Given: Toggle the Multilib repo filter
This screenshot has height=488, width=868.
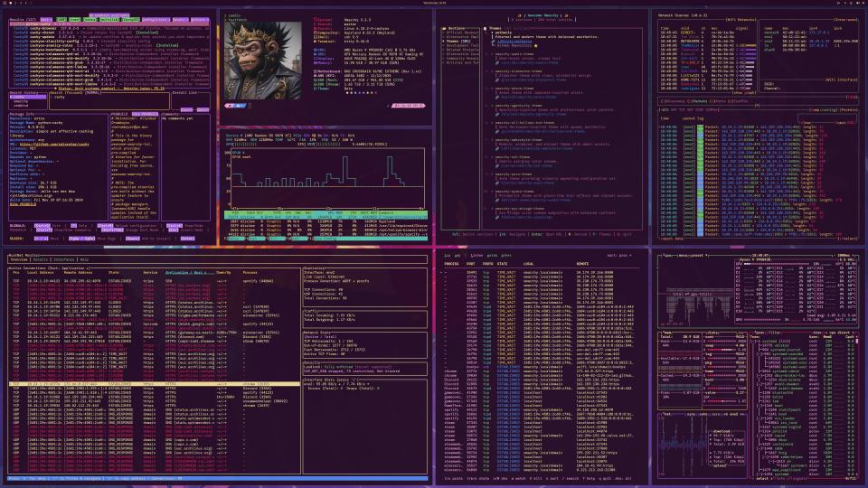Looking at the screenshot, I should 109,19.
